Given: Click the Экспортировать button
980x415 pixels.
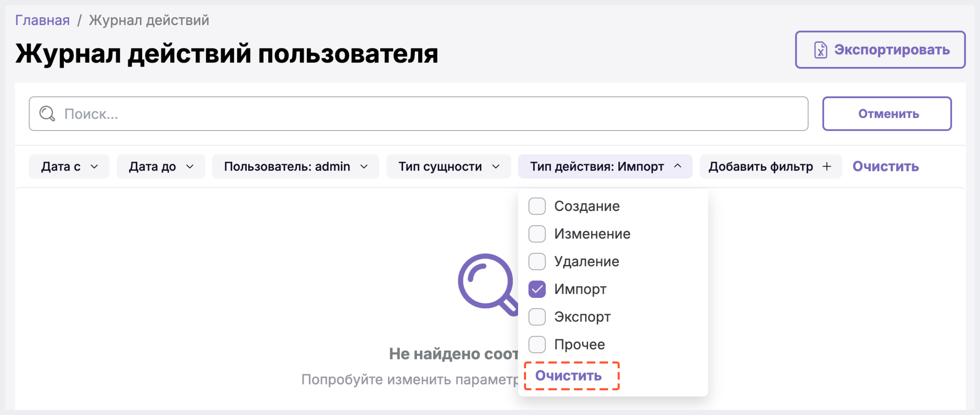Looking at the screenshot, I should pos(880,50).
